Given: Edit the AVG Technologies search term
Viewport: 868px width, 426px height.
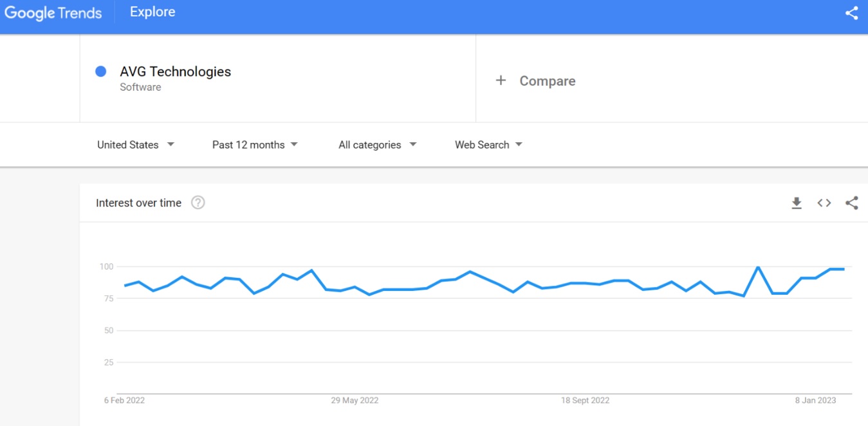Looking at the screenshot, I should (x=175, y=71).
